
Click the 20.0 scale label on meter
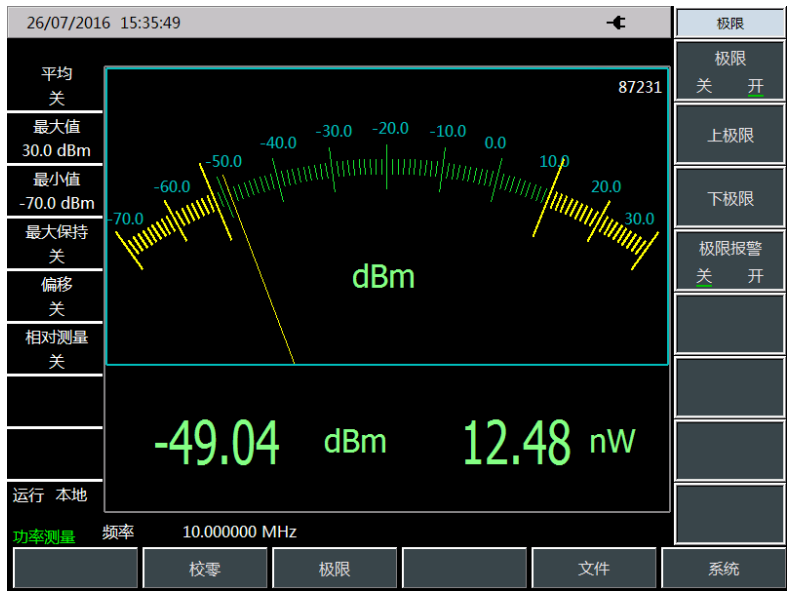(606, 187)
